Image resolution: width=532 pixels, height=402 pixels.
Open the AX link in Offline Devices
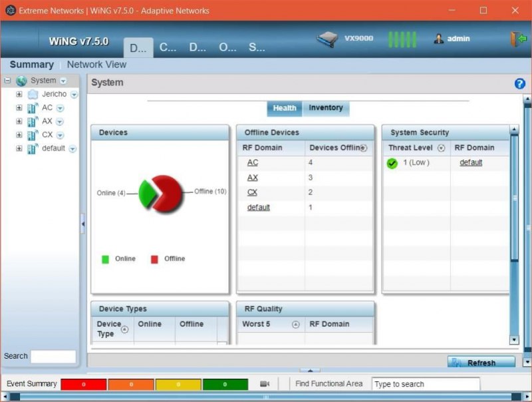tap(253, 178)
